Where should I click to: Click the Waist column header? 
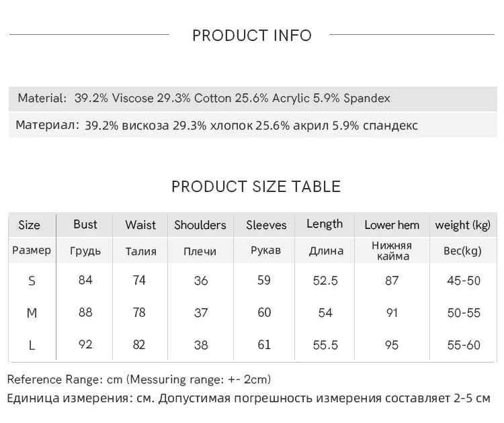[x=140, y=225]
